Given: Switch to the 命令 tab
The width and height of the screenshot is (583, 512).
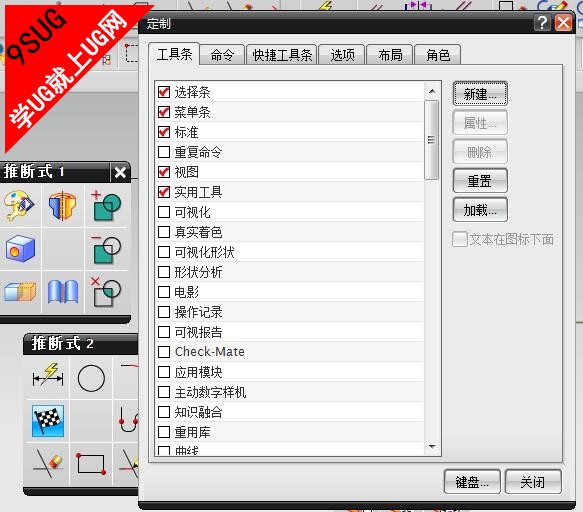Looking at the screenshot, I should [x=222, y=55].
